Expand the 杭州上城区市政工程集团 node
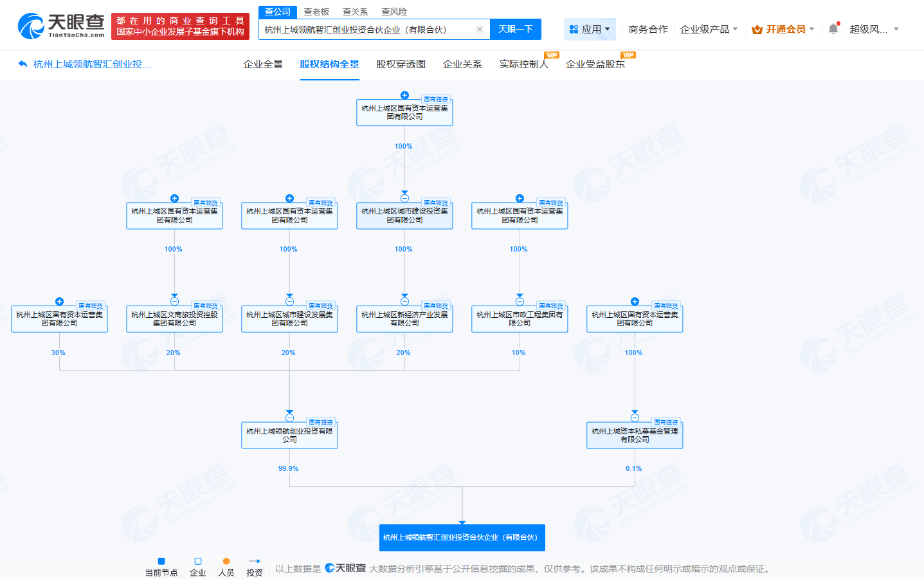Image resolution: width=924 pixels, height=579 pixels. (x=519, y=300)
